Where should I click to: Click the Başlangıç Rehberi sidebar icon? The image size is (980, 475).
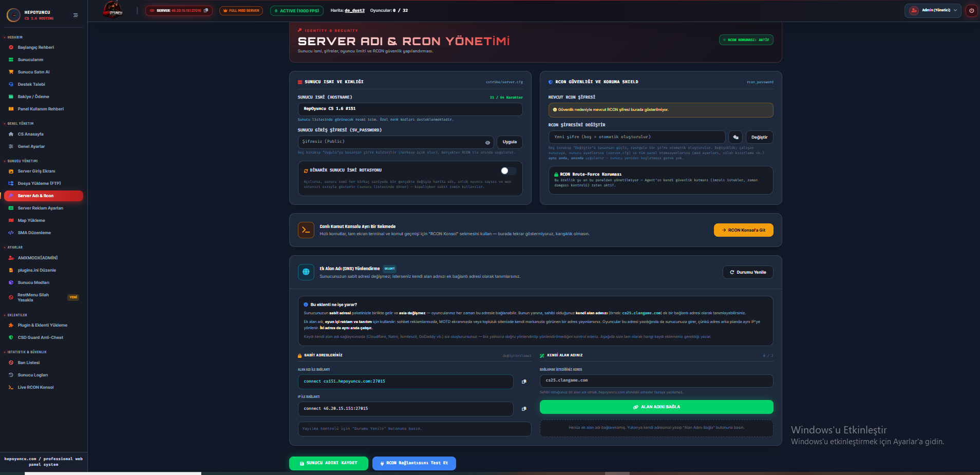[x=11, y=47]
